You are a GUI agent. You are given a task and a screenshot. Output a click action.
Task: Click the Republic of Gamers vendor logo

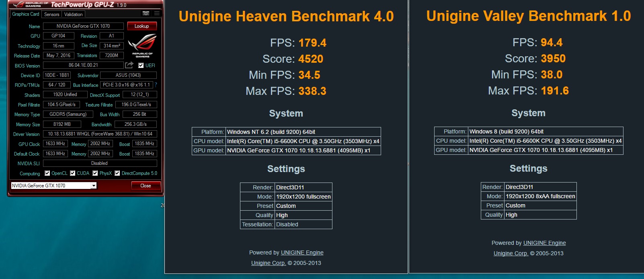(x=142, y=46)
